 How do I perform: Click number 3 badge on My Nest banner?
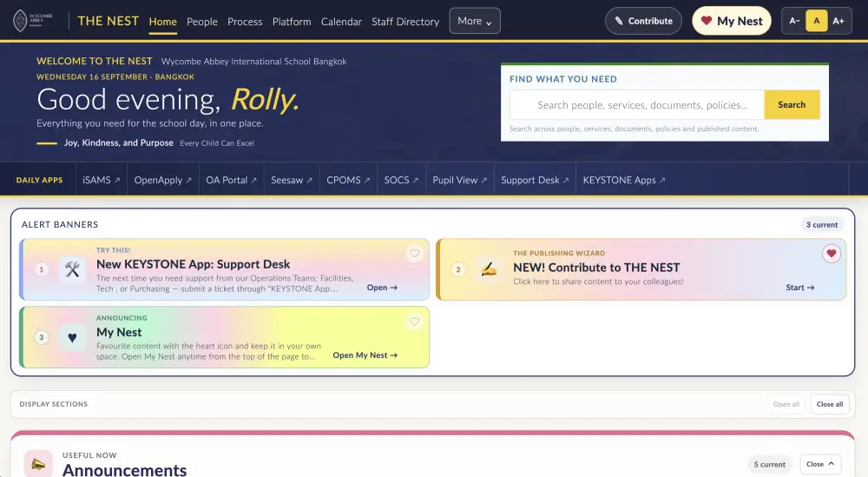42,337
